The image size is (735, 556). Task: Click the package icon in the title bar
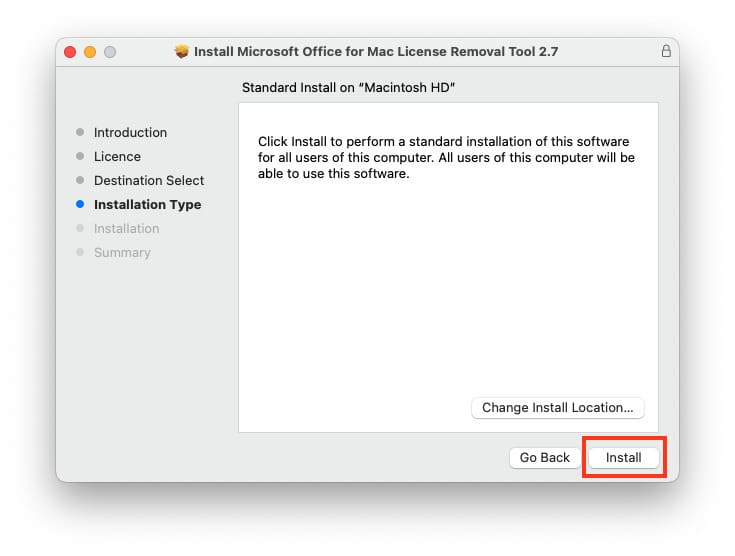(181, 51)
